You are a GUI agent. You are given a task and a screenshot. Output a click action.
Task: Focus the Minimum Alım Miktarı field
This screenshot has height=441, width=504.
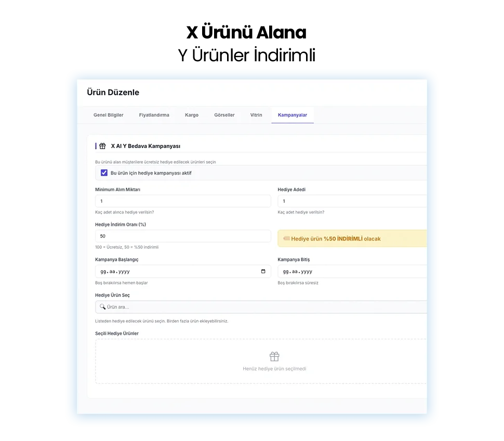pyautogui.click(x=182, y=201)
